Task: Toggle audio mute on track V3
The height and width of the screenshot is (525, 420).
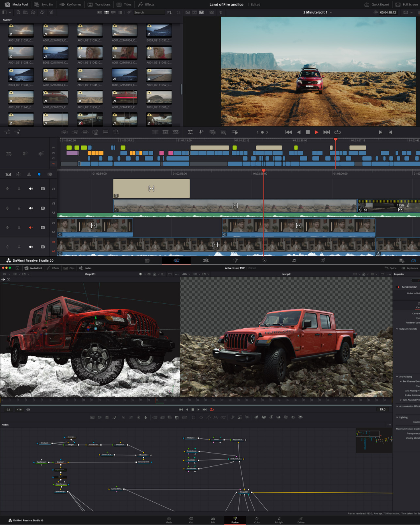Action: [31, 208]
